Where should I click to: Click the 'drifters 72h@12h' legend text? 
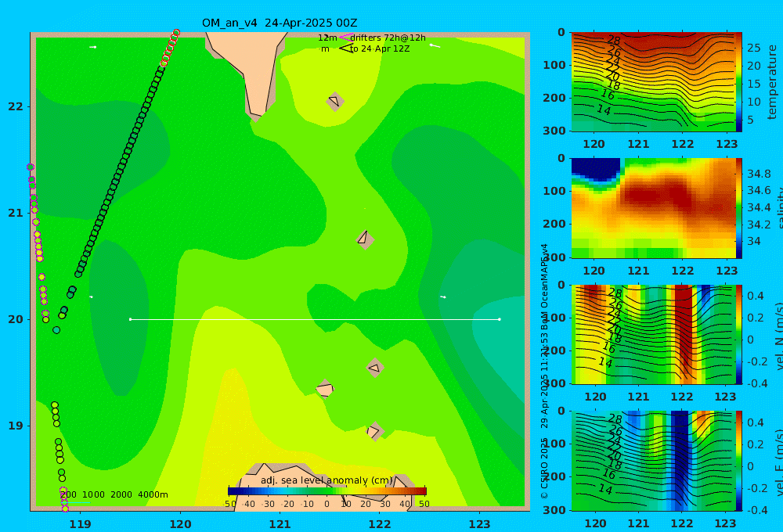tap(388, 38)
